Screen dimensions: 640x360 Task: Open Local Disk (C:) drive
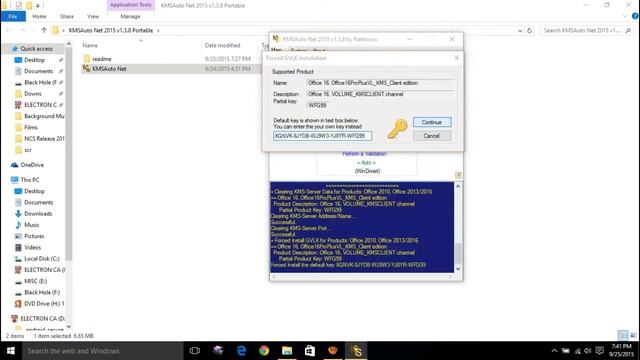tap(42, 259)
